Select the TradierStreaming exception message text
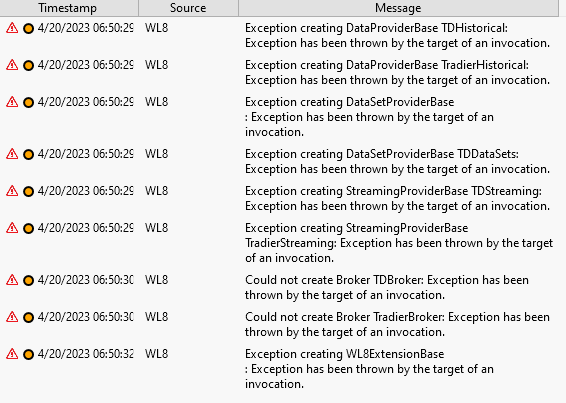The height and width of the screenshot is (403, 566). [x=399, y=243]
